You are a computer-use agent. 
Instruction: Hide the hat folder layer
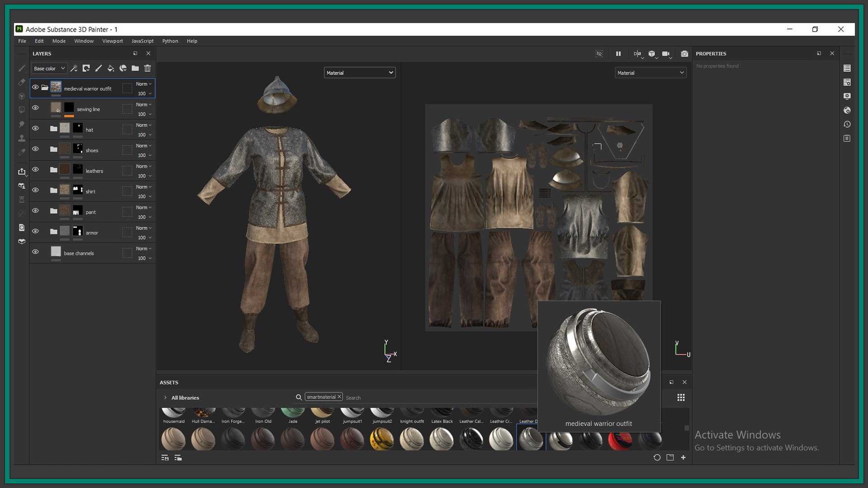point(35,128)
